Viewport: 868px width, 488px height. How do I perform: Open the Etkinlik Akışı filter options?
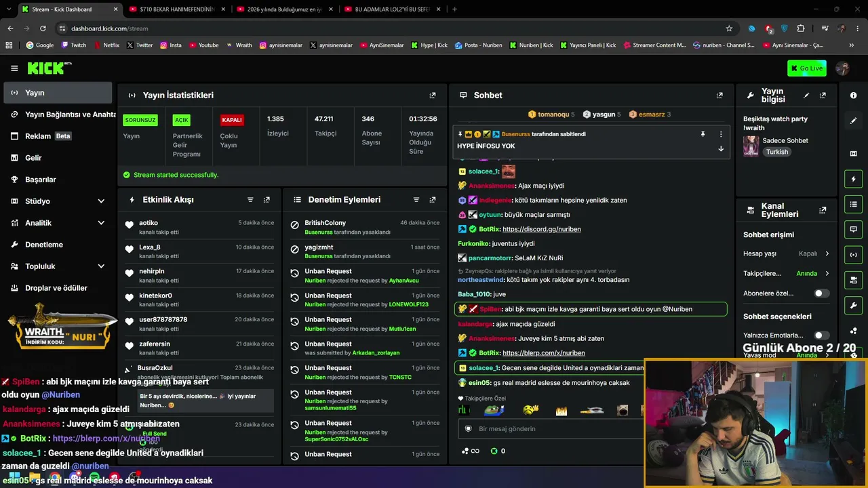(x=250, y=200)
